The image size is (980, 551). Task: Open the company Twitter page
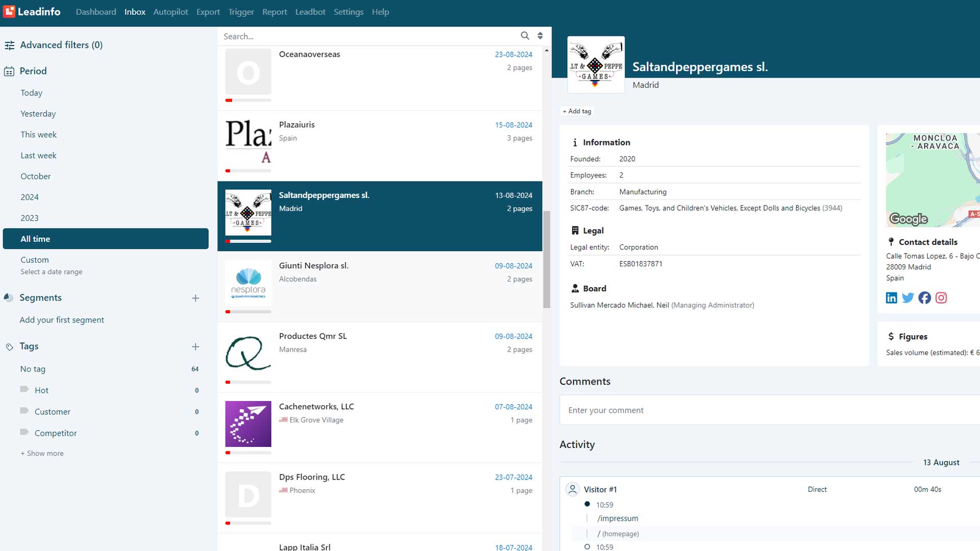(x=908, y=298)
